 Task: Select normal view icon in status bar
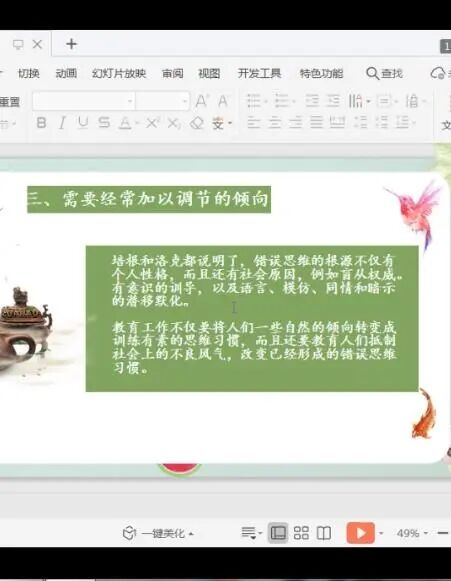tap(278, 533)
